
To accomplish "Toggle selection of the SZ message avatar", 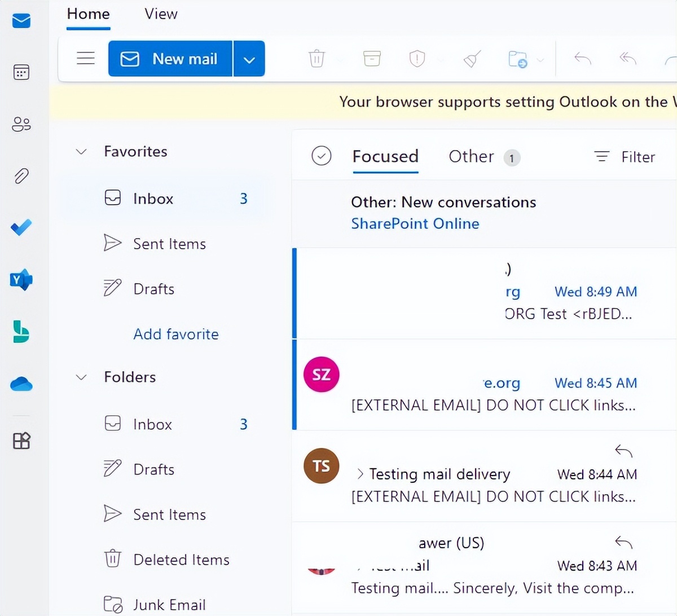I will (321, 373).
